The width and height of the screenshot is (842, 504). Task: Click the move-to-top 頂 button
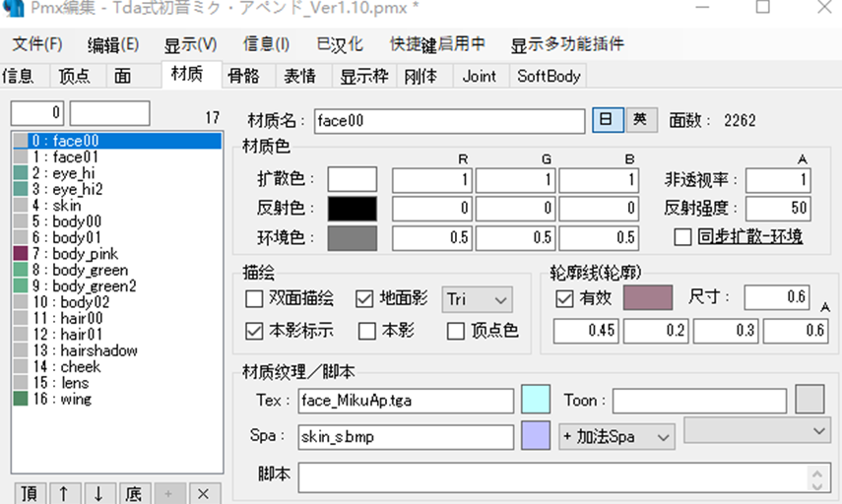[x=29, y=493]
